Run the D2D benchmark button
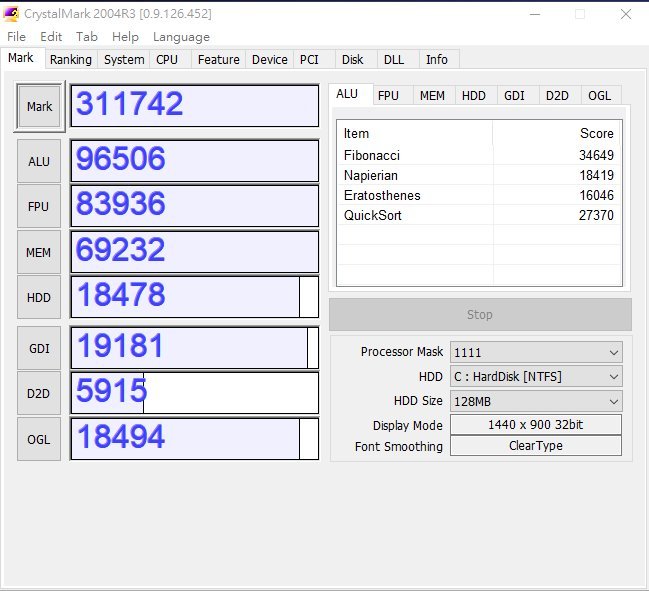 40,393
